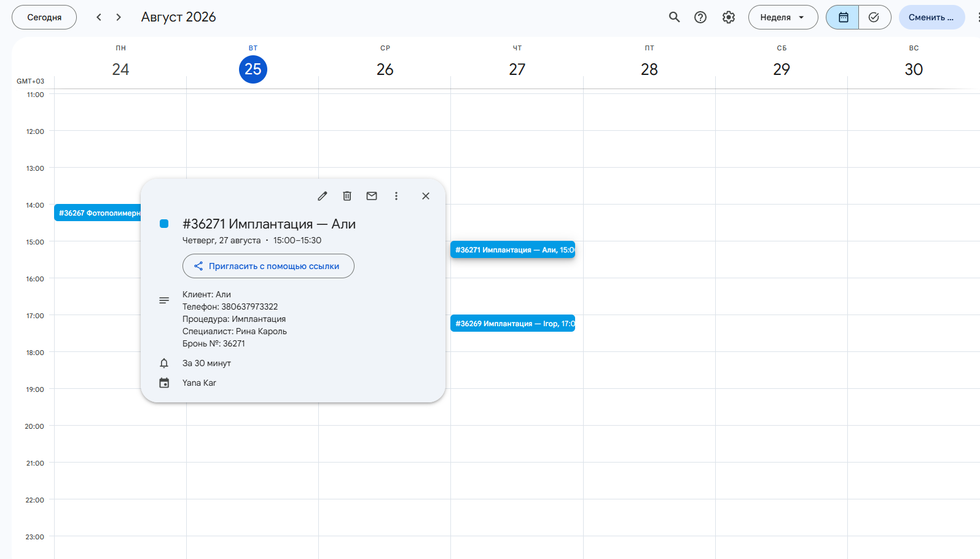980x559 pixels.
Task: Click the Процедура: Имплантация line
Action: click(x=234, y=319)
